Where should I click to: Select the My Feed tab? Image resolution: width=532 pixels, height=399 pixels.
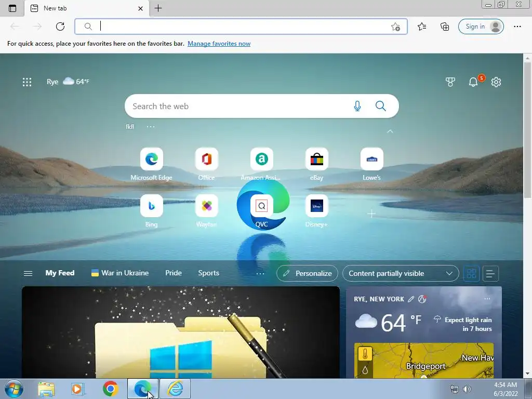pyautogui.click(x=60, y=273)
